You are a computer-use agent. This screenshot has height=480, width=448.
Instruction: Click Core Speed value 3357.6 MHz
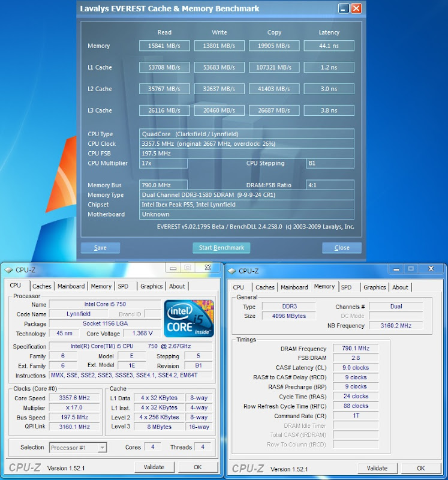point(74,398)
